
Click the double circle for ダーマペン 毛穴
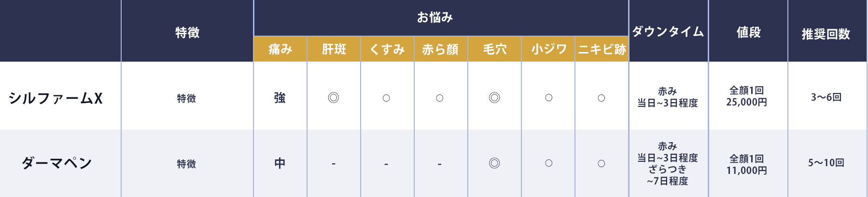[494, 163]
